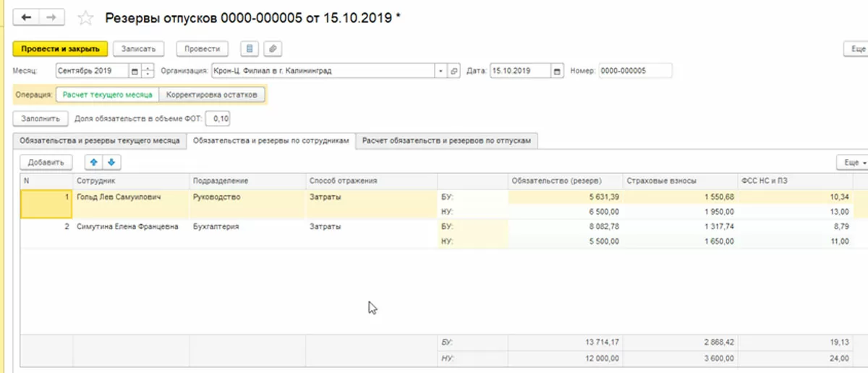Select Расчет текущего месяца operation
Screen dimensions: 868x373
coord(106,95)
